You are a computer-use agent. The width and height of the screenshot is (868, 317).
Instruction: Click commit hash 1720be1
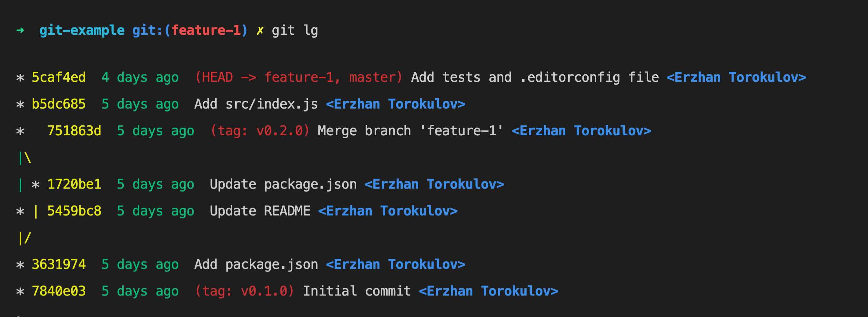pos(74,184)
